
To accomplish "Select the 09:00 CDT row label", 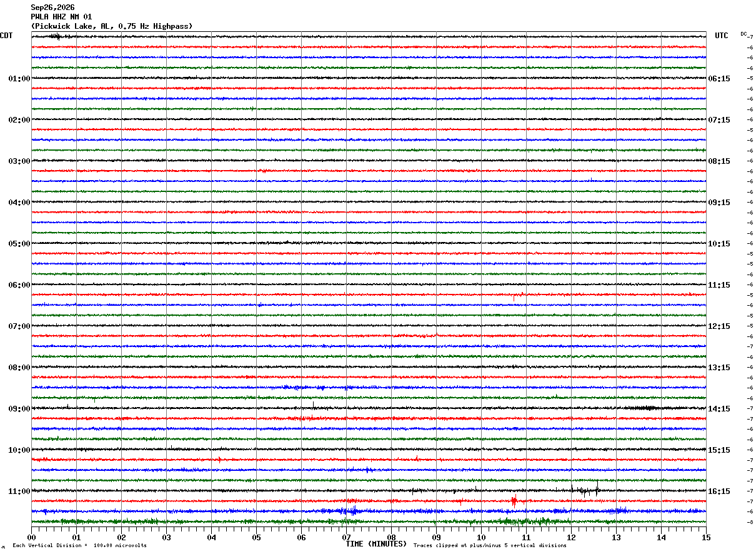I will click(x=19, y=409).
